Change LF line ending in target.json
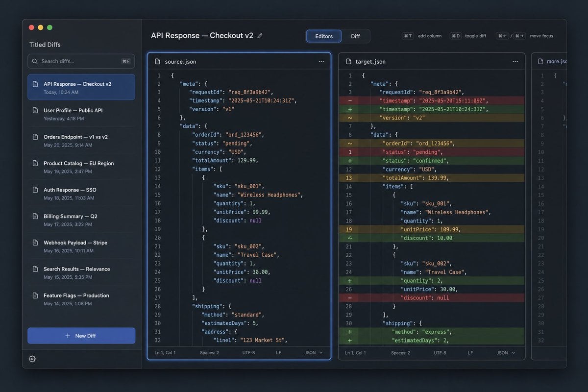This screenshot has width=588, height=392. (470, 353)
